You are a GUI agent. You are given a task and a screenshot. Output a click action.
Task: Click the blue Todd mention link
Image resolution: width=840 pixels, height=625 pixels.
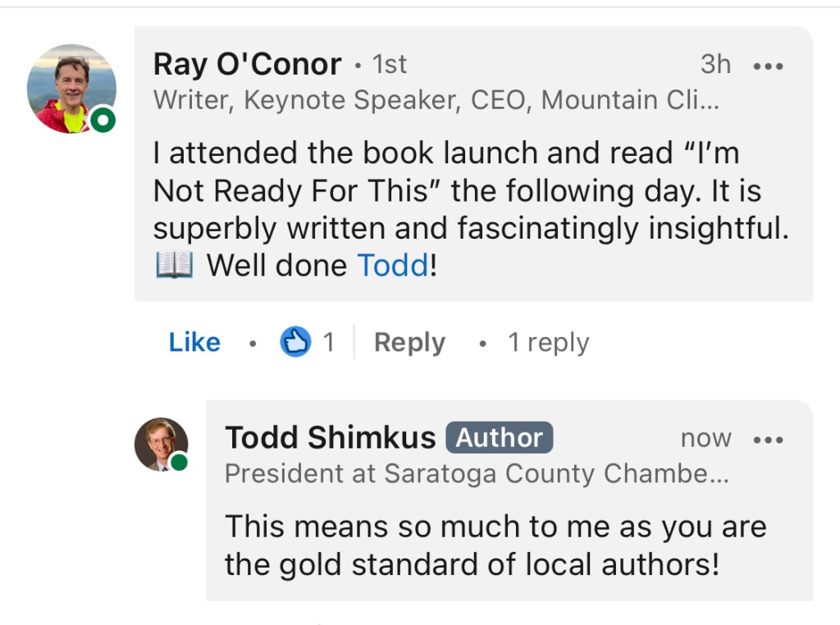[392, 265]
